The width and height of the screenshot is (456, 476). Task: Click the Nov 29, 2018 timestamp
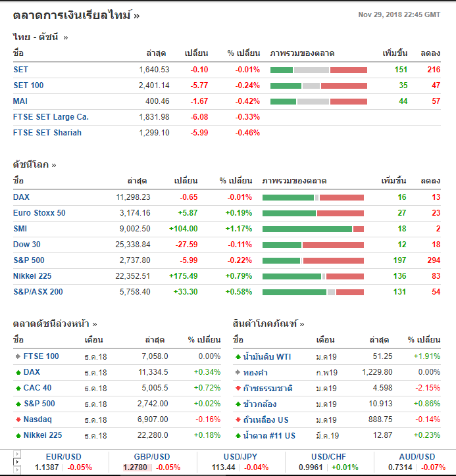399,14
